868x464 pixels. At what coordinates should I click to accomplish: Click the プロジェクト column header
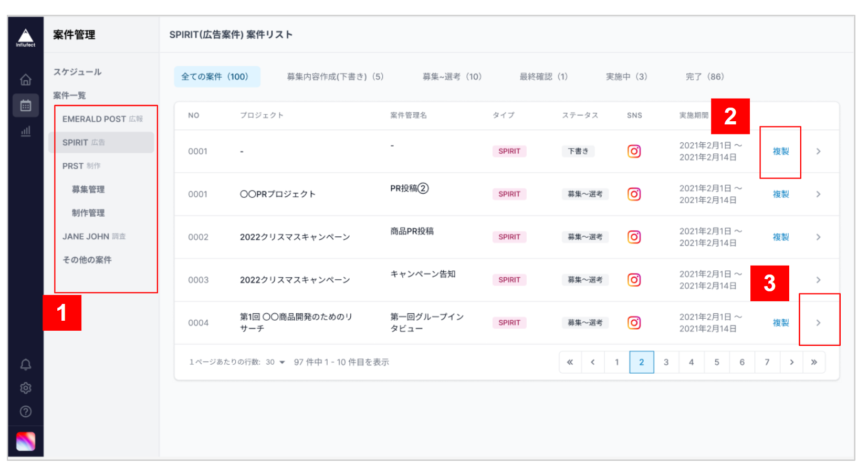click(262, 115)
